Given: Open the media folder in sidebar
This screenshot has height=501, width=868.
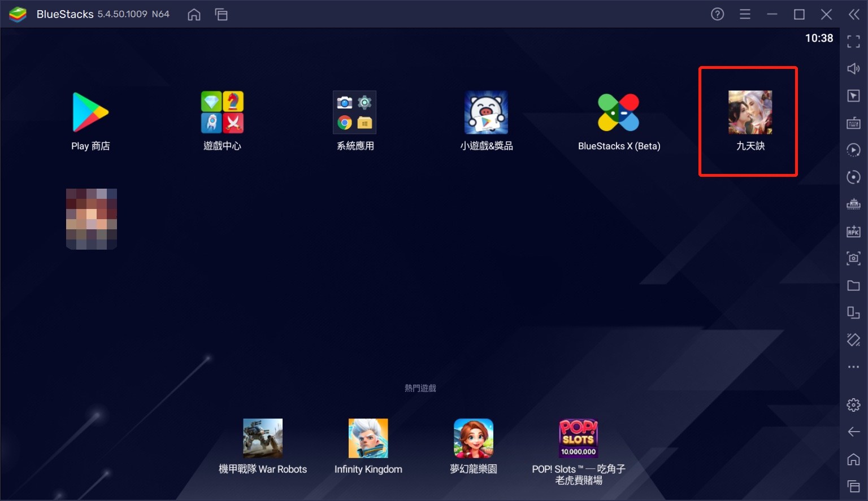Looking at the screenshot, I should pos(853,286).
